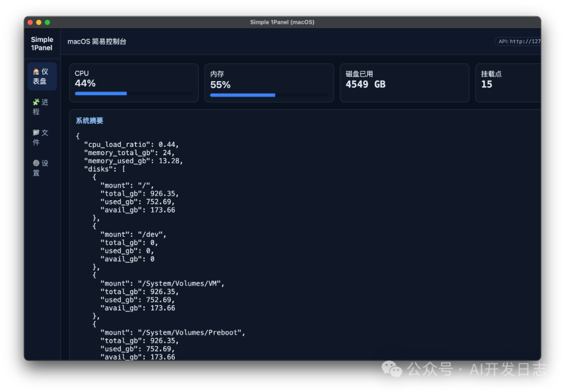Click the Simple 1Panel (macOS) window title

pos(282,22)
